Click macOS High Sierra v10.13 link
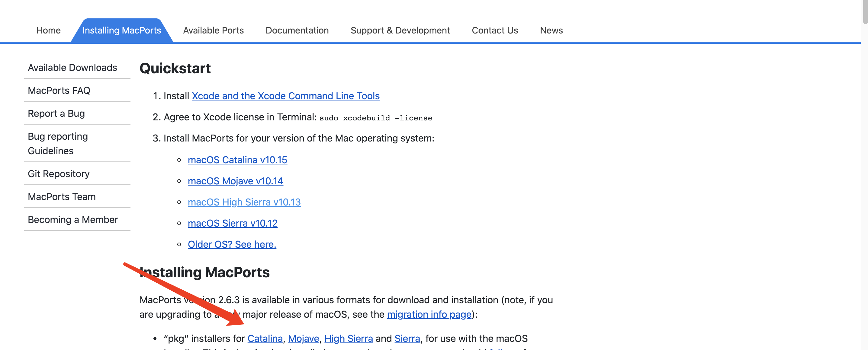This screenshot has width=868, height=350. tap(244, 202)
